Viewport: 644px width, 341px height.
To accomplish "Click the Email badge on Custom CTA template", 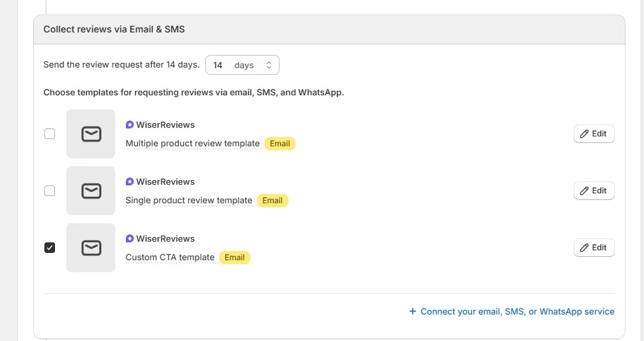I will 235,258.
